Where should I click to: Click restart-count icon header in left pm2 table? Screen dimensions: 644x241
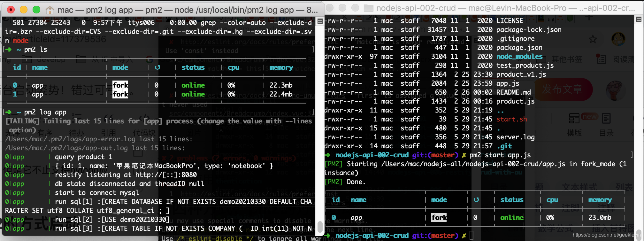click(x=157, y=67)
